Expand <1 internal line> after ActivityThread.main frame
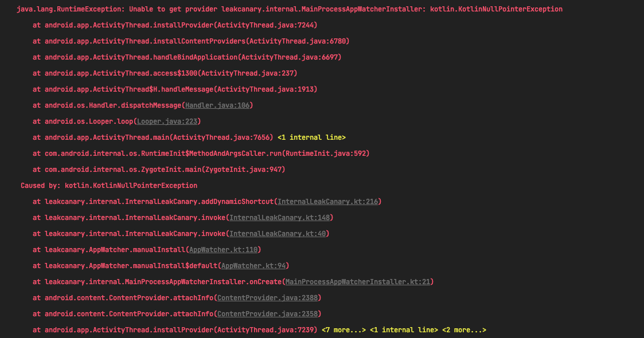The width and height of the screenshot is (644, 338). (312, 137)
